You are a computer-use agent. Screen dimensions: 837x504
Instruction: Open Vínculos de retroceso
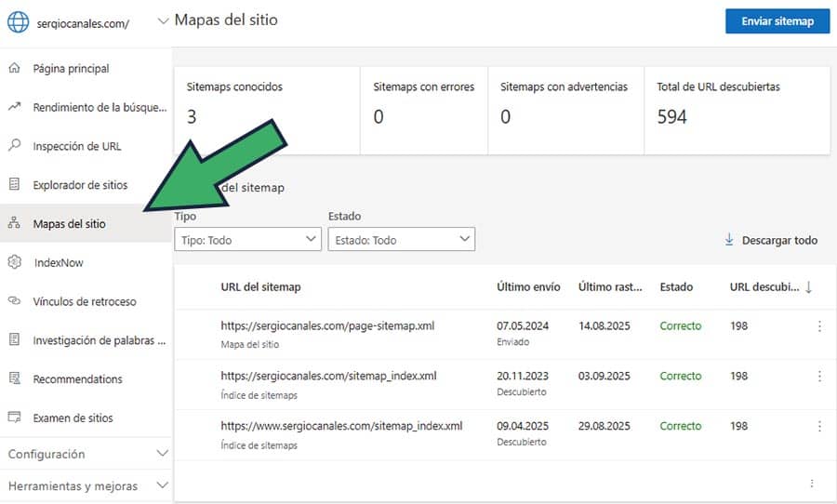86,301
